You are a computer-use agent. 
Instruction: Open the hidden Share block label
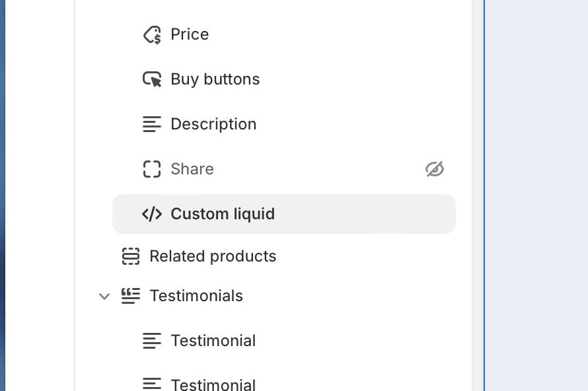(192, 169)
